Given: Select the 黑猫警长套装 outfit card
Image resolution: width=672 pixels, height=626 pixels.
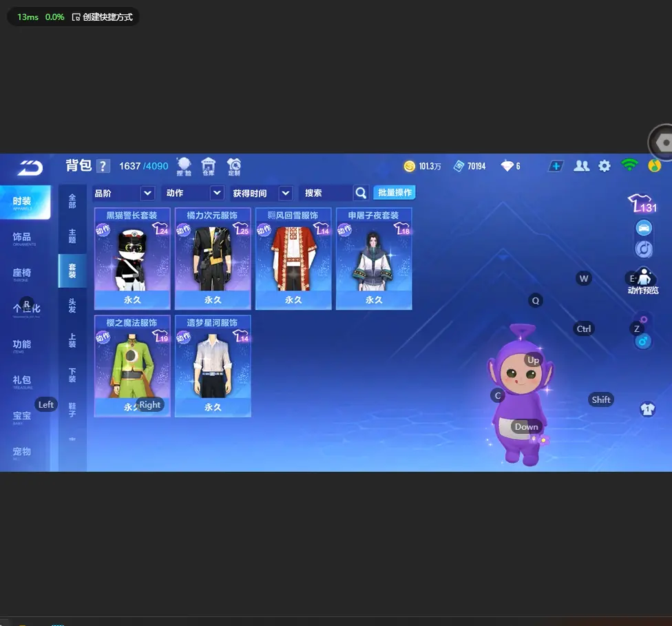Looking at the screenshot, I should tap(132, 258).
